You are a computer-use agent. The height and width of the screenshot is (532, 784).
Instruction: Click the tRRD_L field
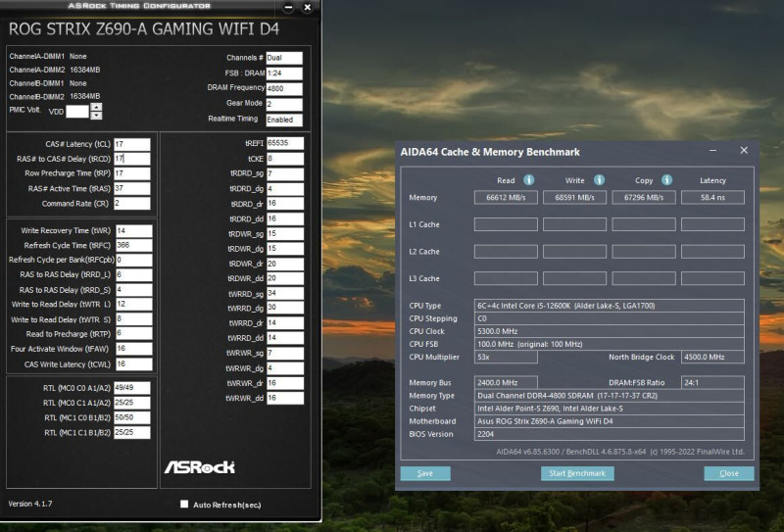(134, 275)
